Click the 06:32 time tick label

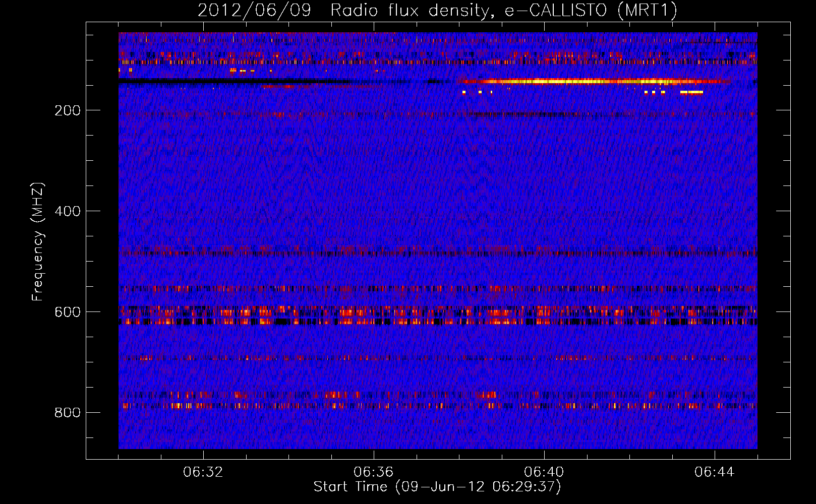point(203,472)
